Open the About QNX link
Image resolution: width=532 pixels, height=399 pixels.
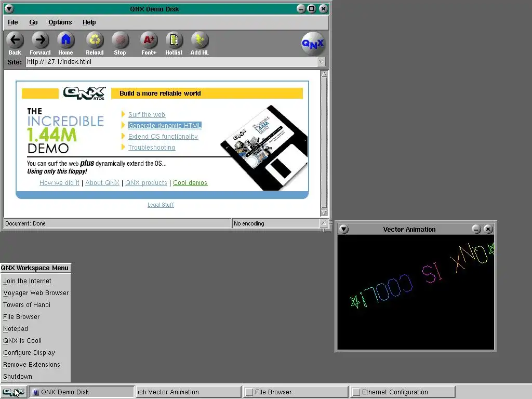coord(102,182)
